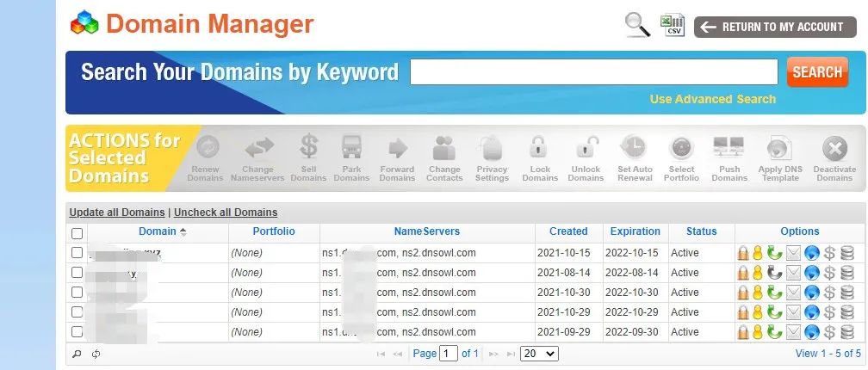Click the magnifying glass search icon at top

(x=637, y=26)
